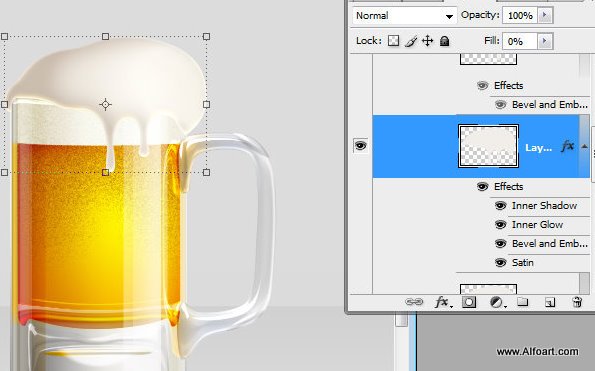Click bottom-right transform handle

[206, 173]
